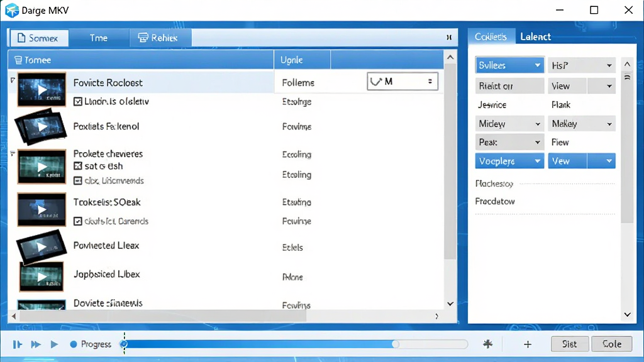The width and height of the screenshot is (644, 362).
Task: Switch to the Tme tab
Action: 99,38
